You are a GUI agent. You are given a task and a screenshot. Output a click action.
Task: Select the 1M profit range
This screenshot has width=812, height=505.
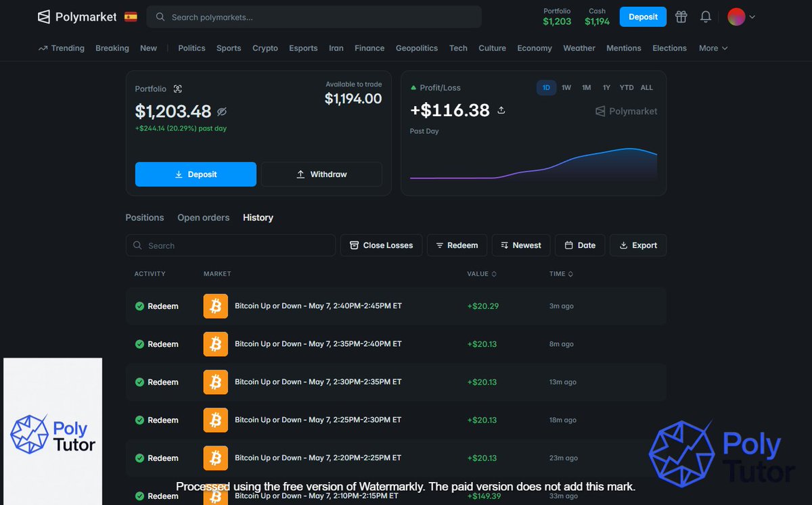[x=587, y=88]
